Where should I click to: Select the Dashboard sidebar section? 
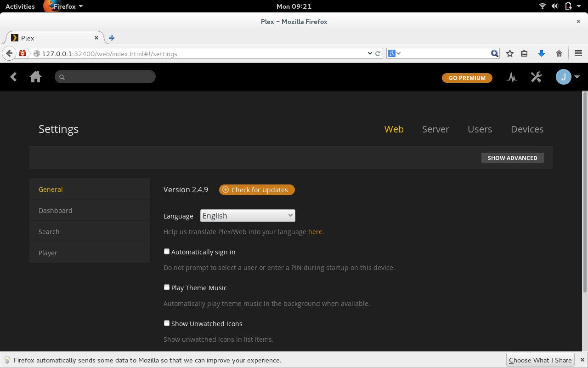pos(90,210)
